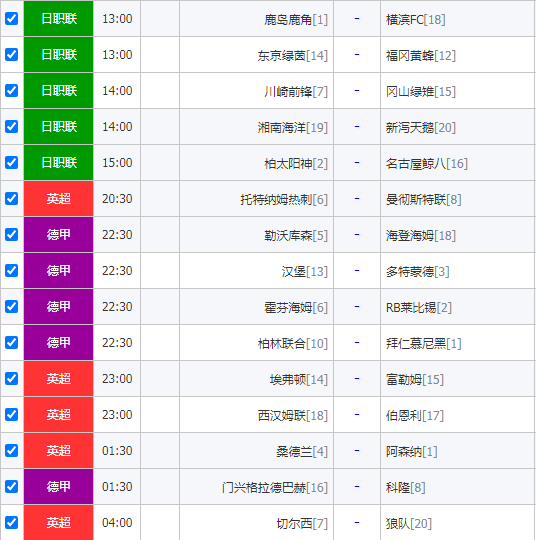Image resolution: width=536 pixels, height=540 pixels.
Task: Select team 门兴格拉德巴赫[16]
Action: (275, 488)
